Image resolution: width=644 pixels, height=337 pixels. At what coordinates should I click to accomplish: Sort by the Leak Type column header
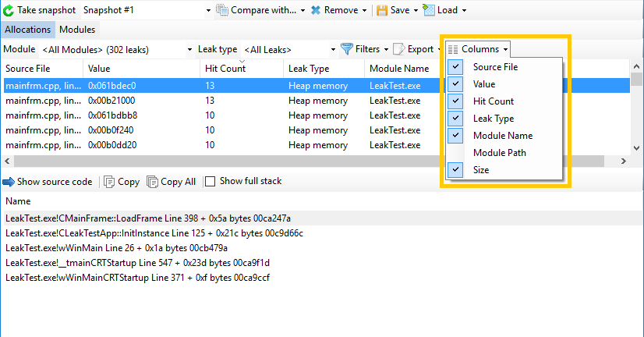point(324,69)
